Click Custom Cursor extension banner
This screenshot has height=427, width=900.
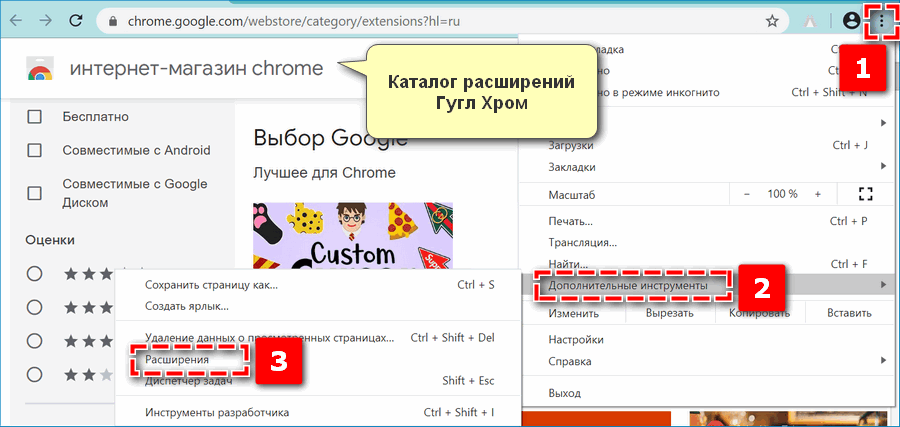352,235
